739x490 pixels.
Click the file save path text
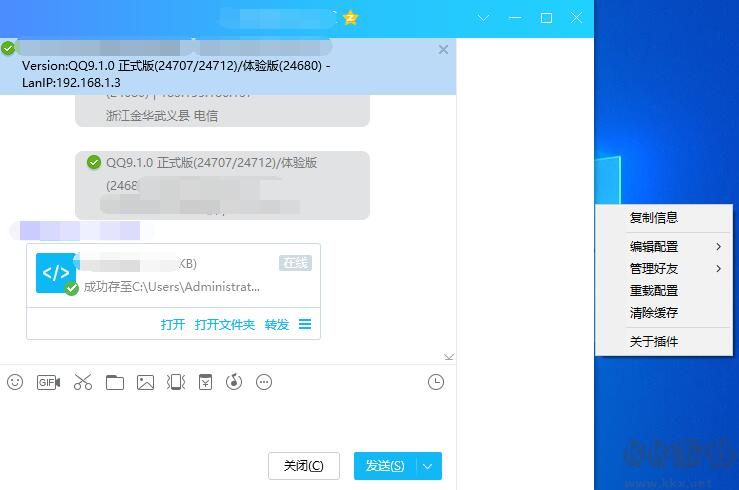pyautogui.click(x=172, y=287)
